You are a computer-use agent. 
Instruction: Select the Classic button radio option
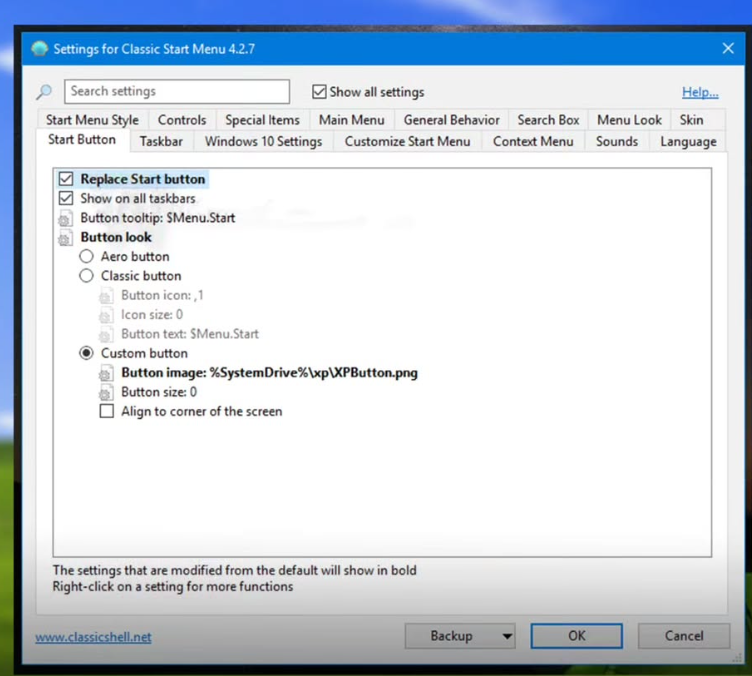click(x=87, y=276)
